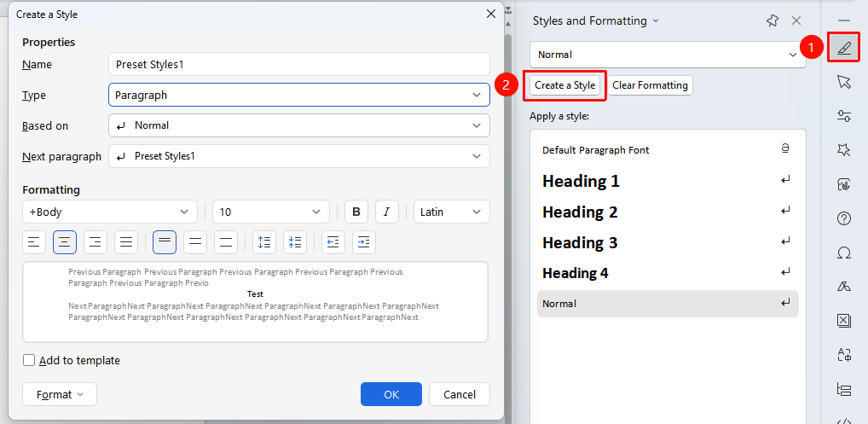Select double line spacing button
Viewport: 868px width, 424px height.
[226, 242]
